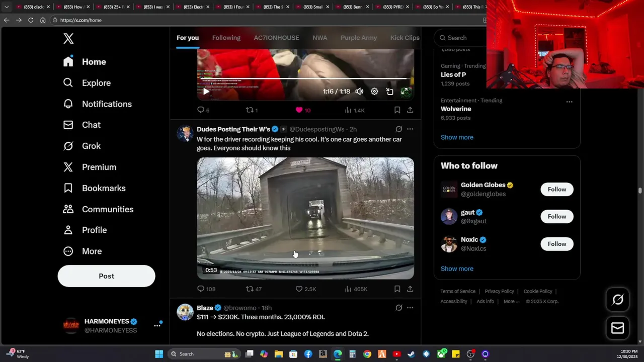
Task: Select the For you tab
Action: click(x=188, y=38)
